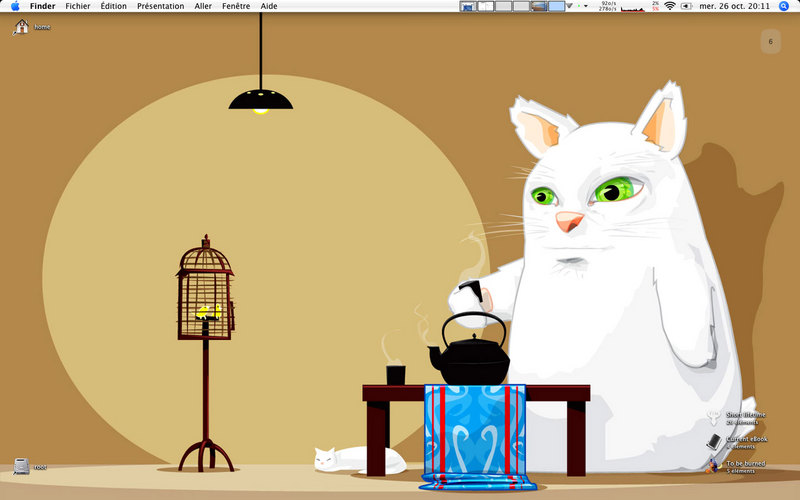Screen dimensions: 800x500
Task: Open the Édition menu
Action: [113, 6]
